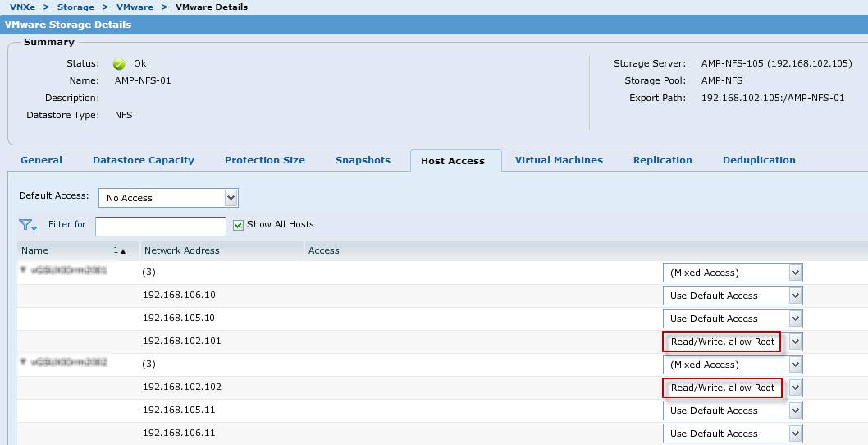Open access dropdown for 192.168.102.102
Viewport: 868px width, 445px height.
[x=794, y=388]
